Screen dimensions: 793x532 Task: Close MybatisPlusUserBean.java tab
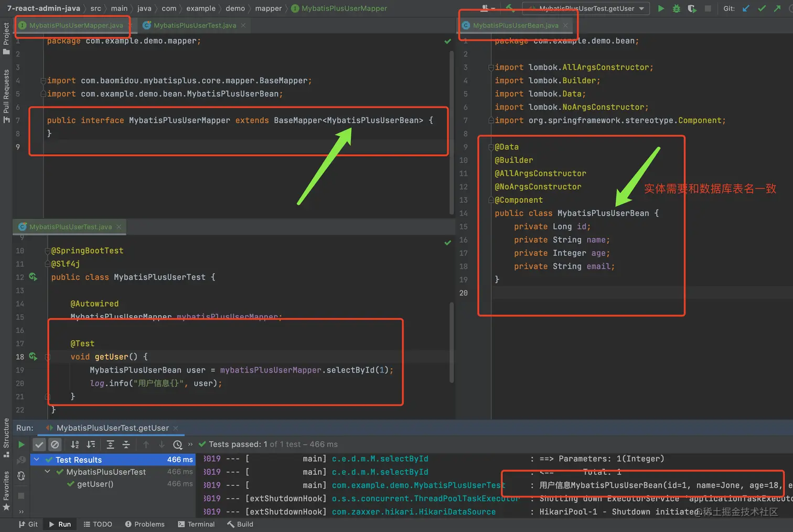[565, 25]
